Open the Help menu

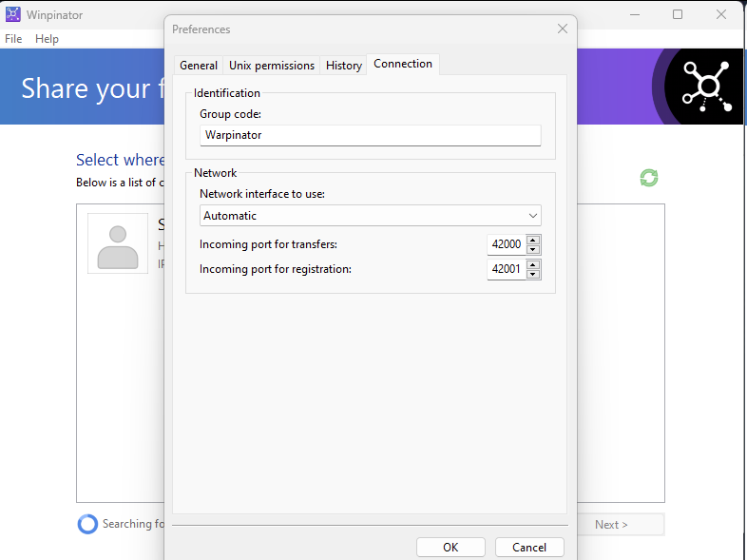click(x=47, y=39)
